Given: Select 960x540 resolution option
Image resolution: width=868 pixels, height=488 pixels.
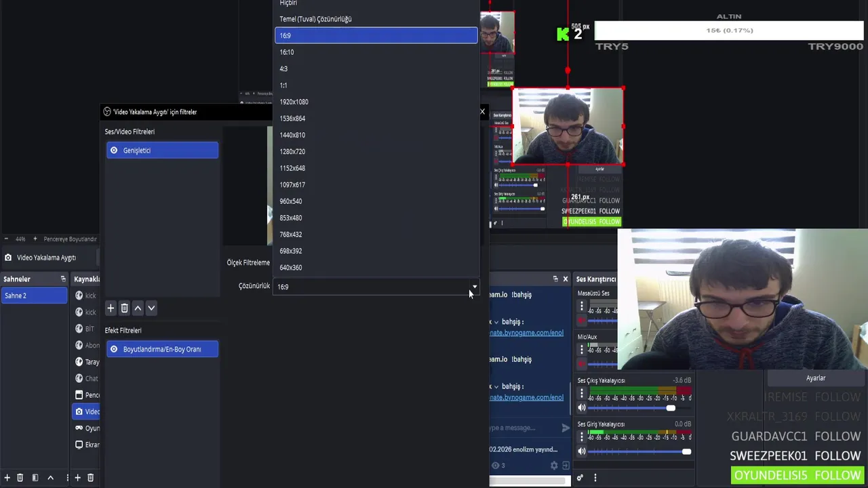Looking at the screenshot, I should tap(376, 201).
